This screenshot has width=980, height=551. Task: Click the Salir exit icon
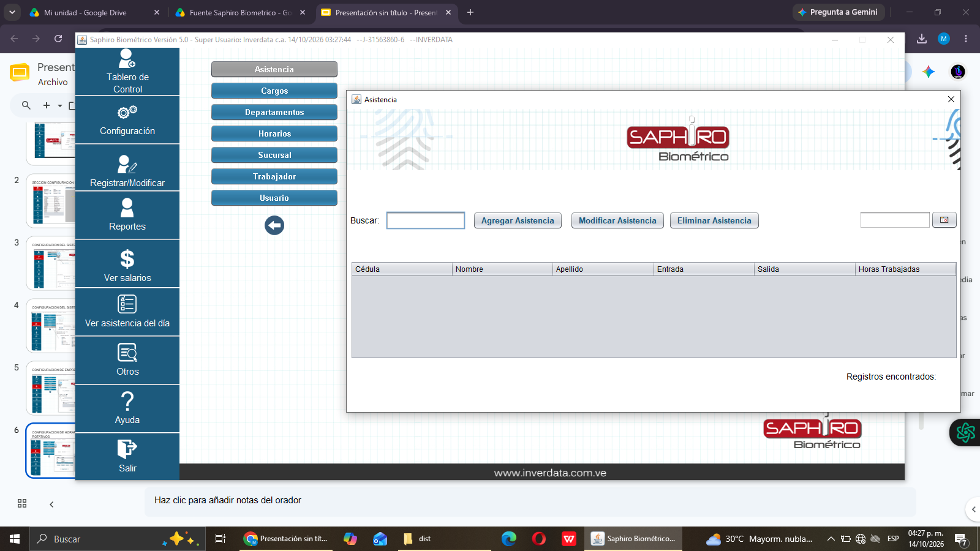pyautogui.click(x=127, y=449)
